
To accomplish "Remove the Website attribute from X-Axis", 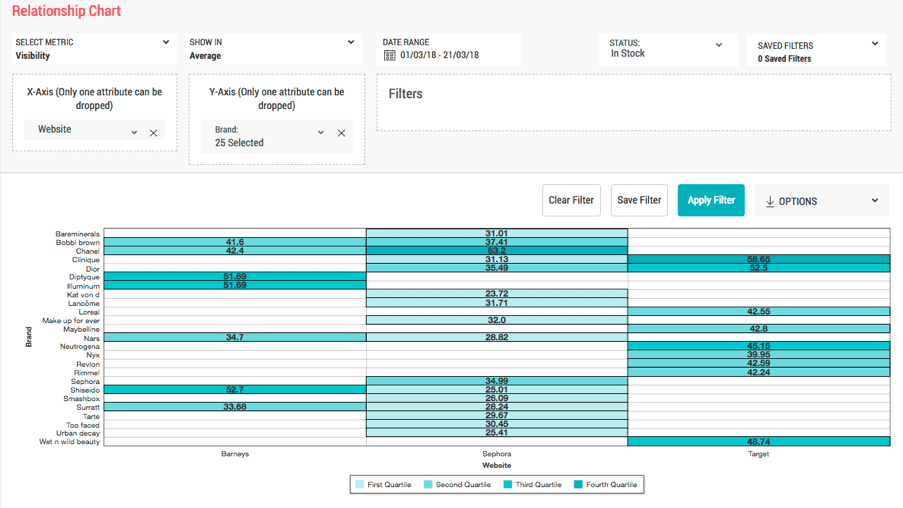I will [x=153, y=133].
